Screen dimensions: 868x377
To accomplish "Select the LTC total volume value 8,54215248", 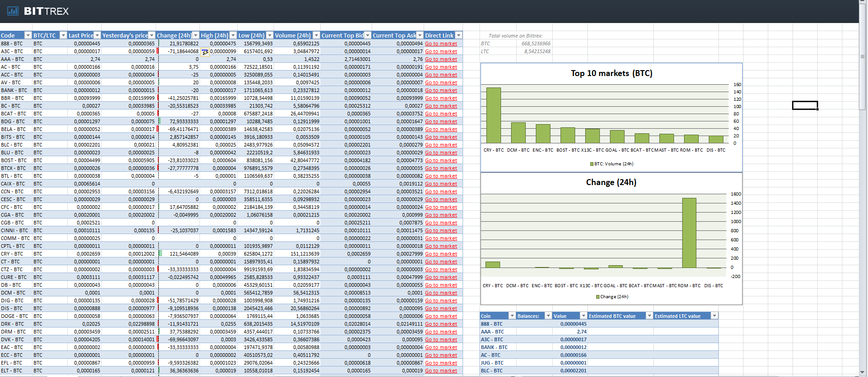I will coord(537,51).
